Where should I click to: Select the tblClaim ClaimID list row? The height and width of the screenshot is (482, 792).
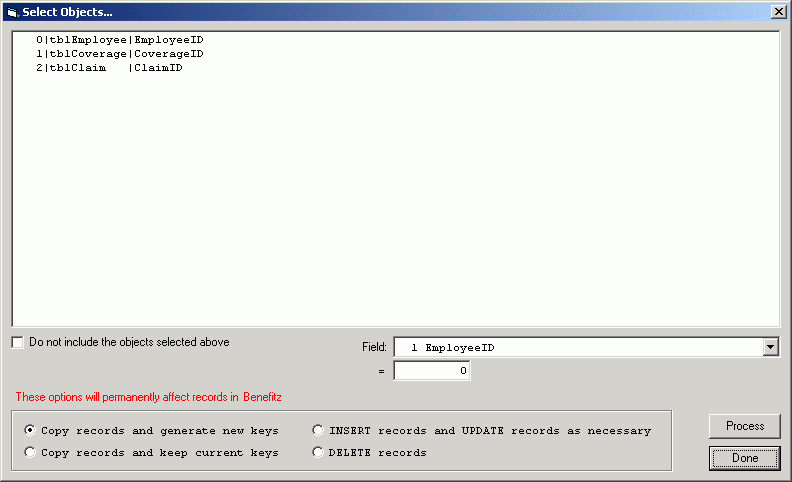109,68
